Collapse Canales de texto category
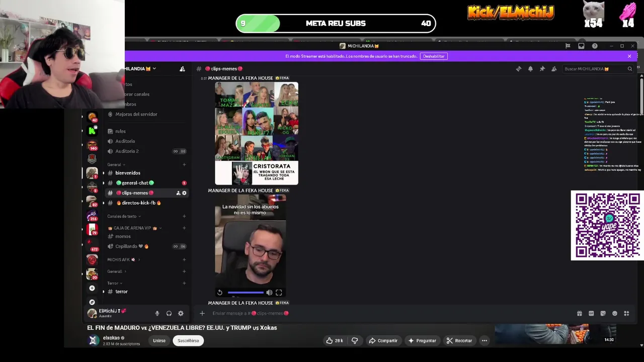The height and width of the screenshot is (362, 644). point(124,216)
